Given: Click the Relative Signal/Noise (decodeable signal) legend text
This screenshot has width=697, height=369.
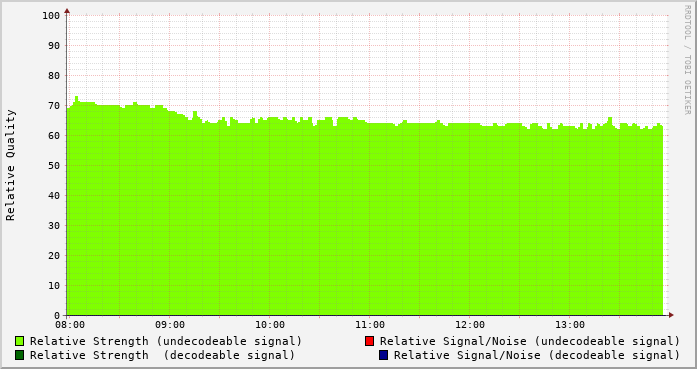Looking at the screenshot, I should (537, 355).
